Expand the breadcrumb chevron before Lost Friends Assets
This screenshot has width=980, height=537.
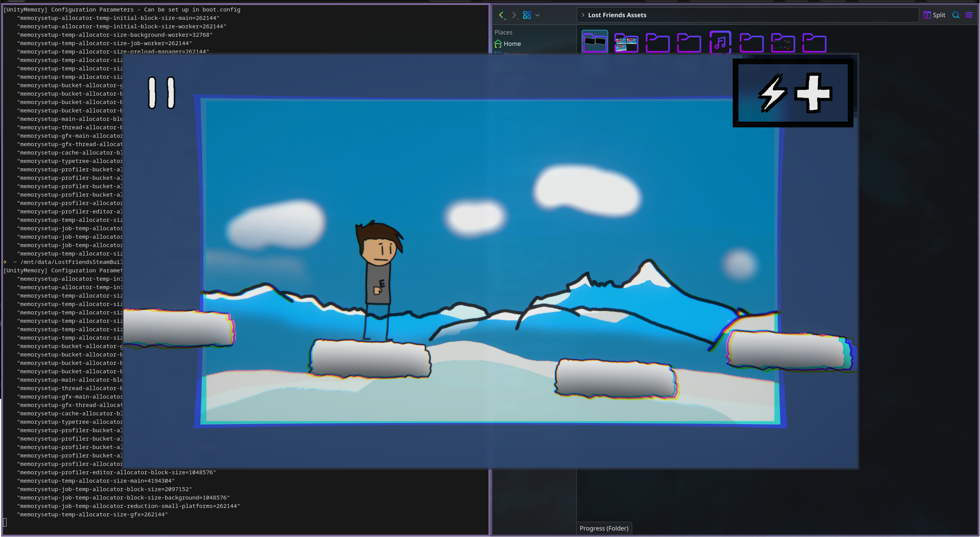(583, 15)
